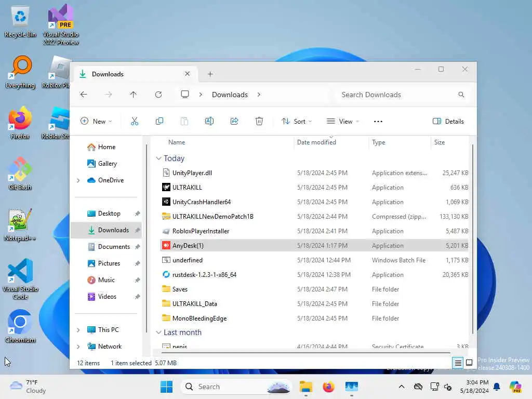The image size is (532, 399).
Task: Go forward with the right arrow
Action: [x=108, y=95]
